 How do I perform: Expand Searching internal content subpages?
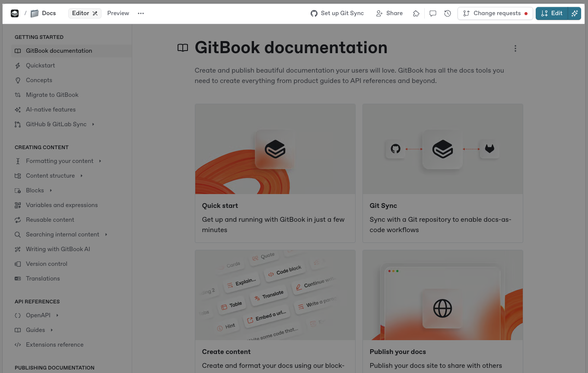pos(106,235)
